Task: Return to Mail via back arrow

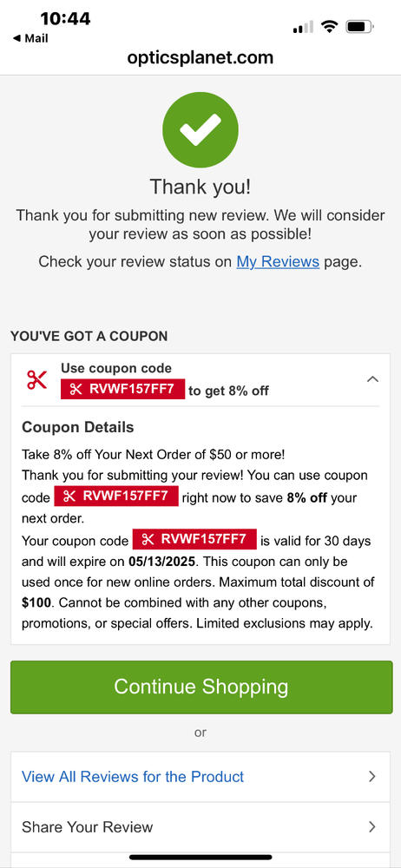Action: (x=30, y=38)
